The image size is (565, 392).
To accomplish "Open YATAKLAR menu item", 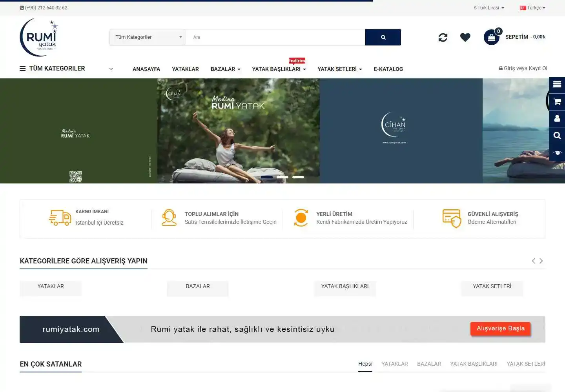I will tap(185, 69).
